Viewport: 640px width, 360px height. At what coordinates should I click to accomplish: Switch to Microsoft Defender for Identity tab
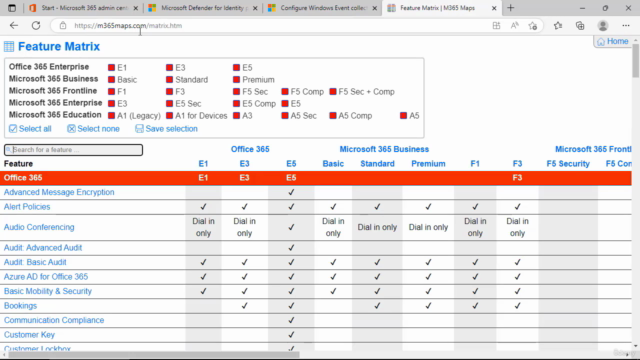coord(203,8)
